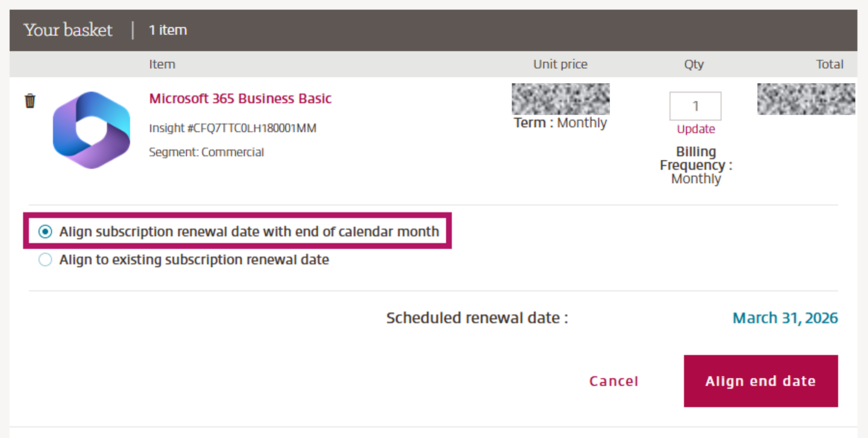Enable the highlighted renewal alignment radio button

point(45,231)
